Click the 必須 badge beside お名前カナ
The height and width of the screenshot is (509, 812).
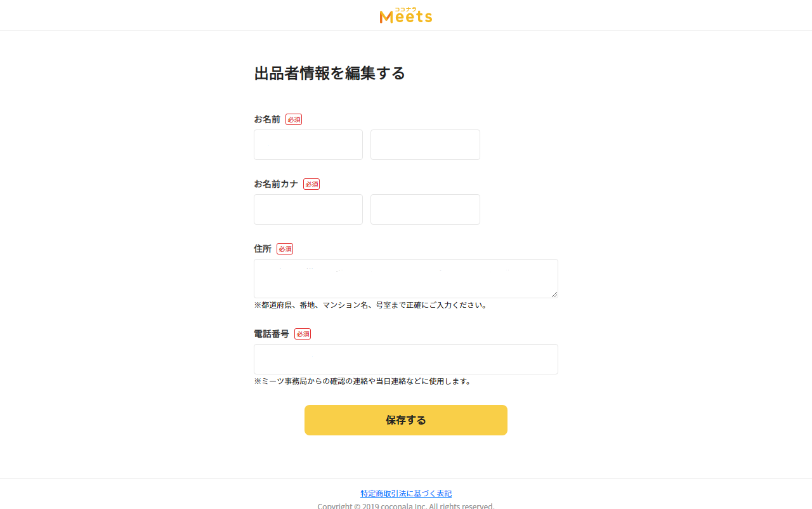pos(311,184)
